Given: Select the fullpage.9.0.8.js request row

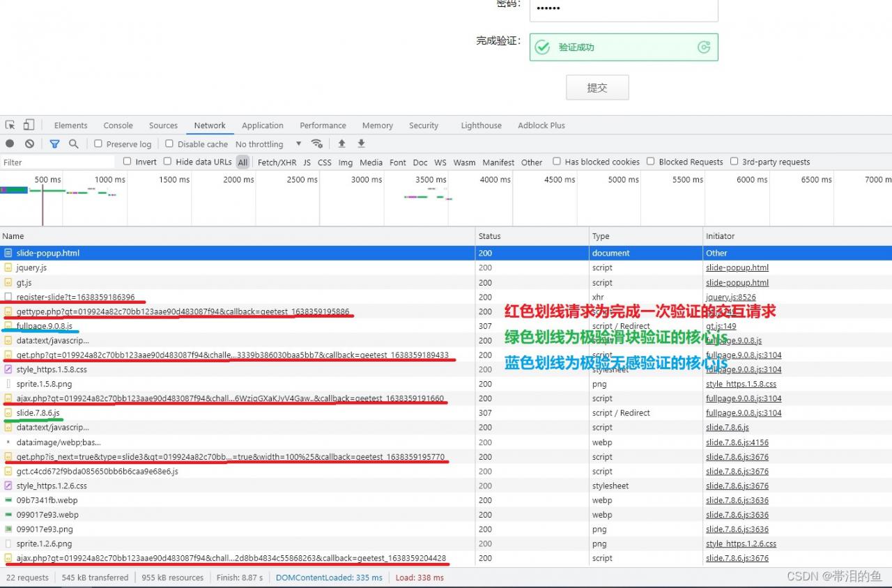Looking at the screenshot, I should tap(446, 326).
